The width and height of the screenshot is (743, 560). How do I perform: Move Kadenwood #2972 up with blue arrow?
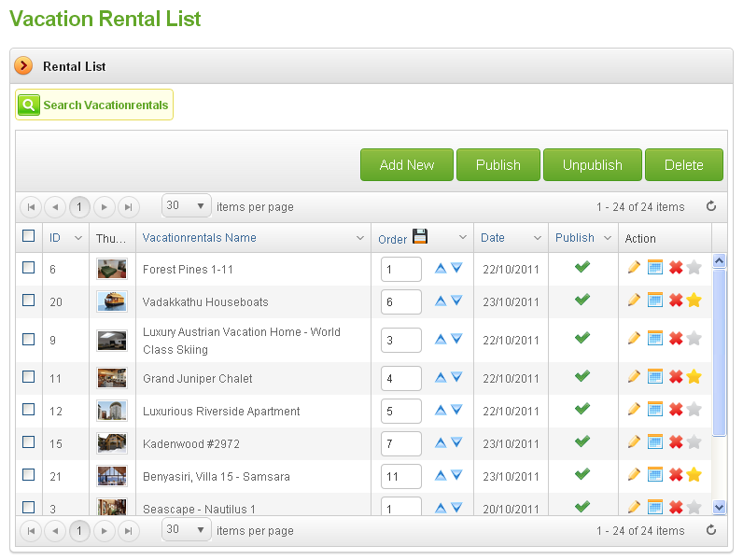441,443
